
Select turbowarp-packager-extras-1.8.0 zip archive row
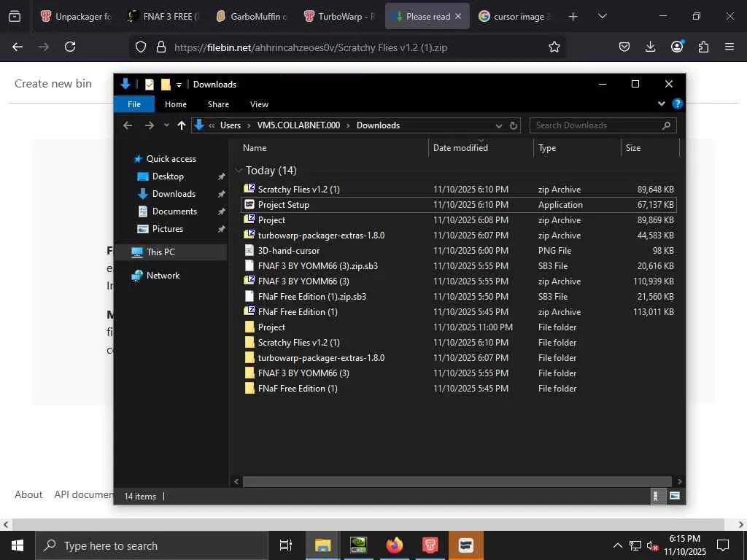point(459,236)
